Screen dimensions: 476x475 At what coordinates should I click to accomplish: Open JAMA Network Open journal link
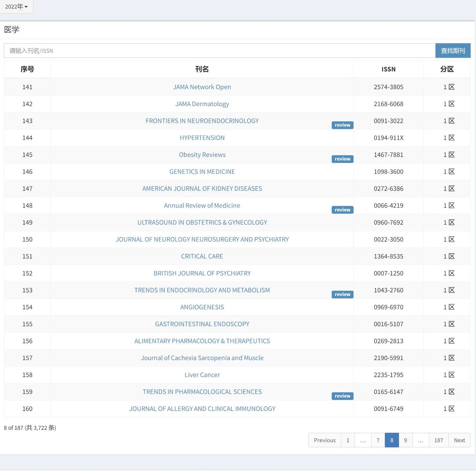(202, 87)
